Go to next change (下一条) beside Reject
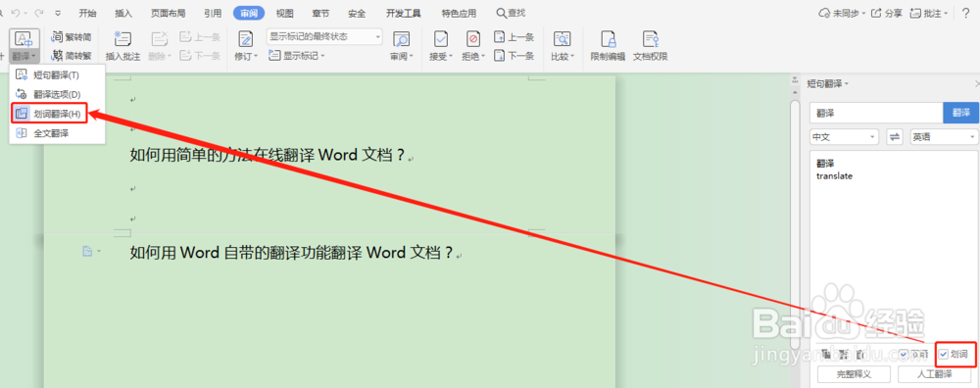980x388 pixels. click(x=514, y=56)
